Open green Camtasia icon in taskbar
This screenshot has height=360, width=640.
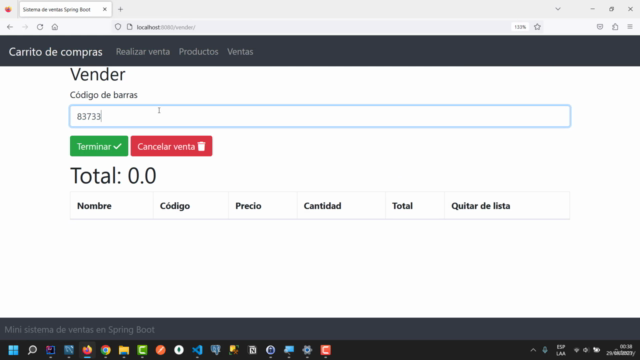tap(142, 350)
